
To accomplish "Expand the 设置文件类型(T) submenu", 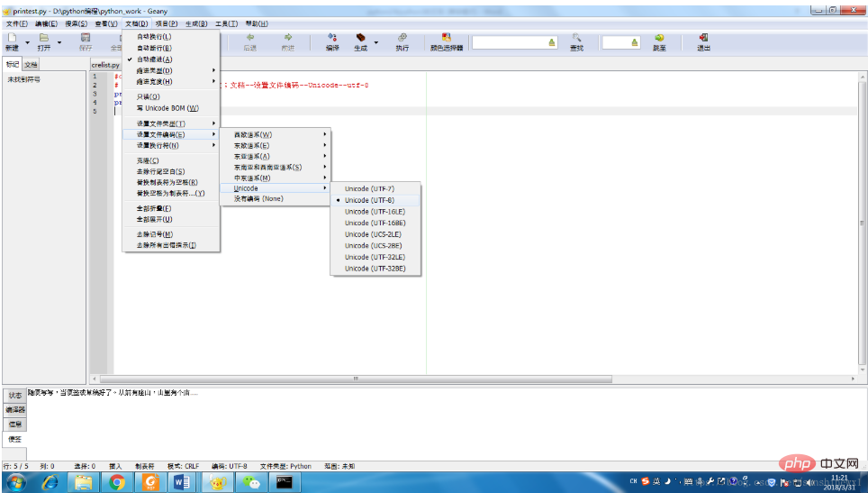I will [x=171, y=123].
